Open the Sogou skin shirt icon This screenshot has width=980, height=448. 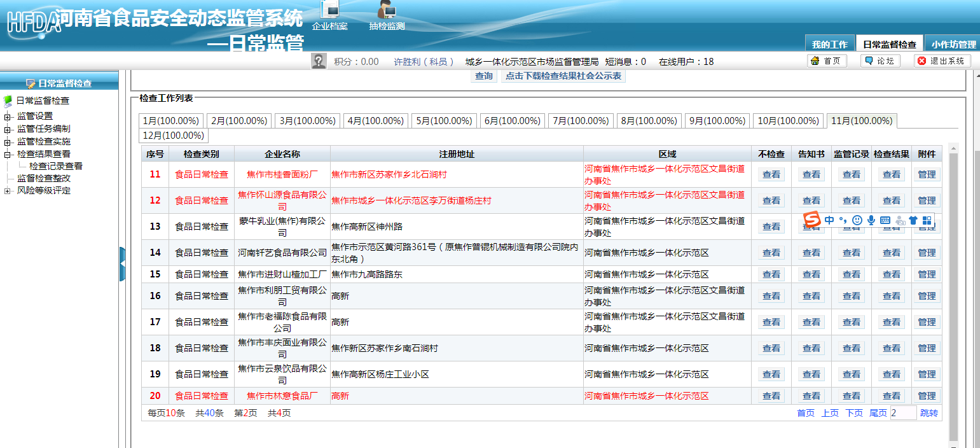(913, 220)
